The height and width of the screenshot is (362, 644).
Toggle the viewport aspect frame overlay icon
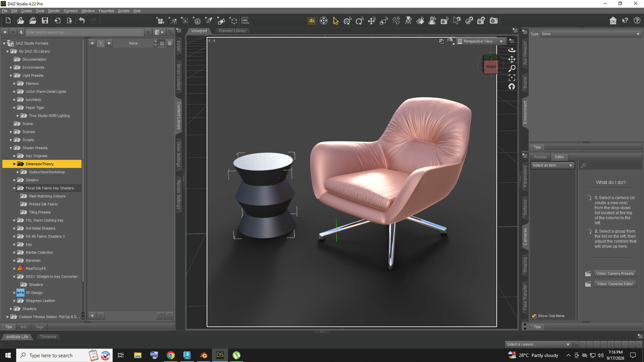[x=441, y=41]
